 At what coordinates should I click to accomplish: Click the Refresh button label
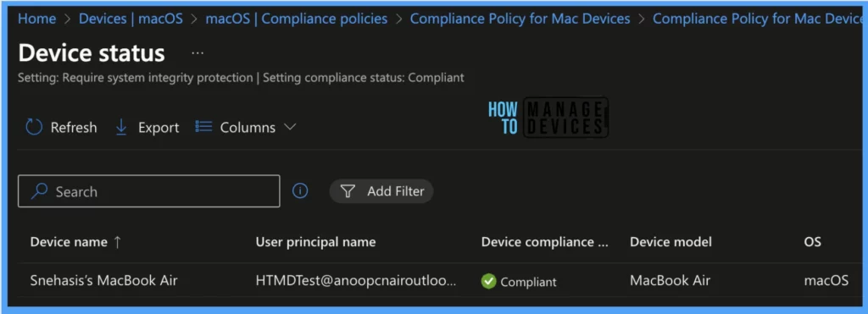(74, 128)
